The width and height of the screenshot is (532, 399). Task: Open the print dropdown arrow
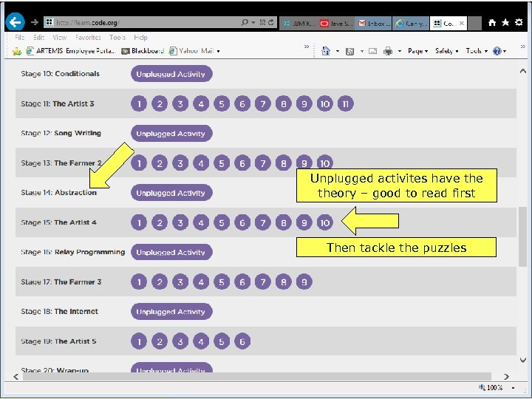click(399, 51)
